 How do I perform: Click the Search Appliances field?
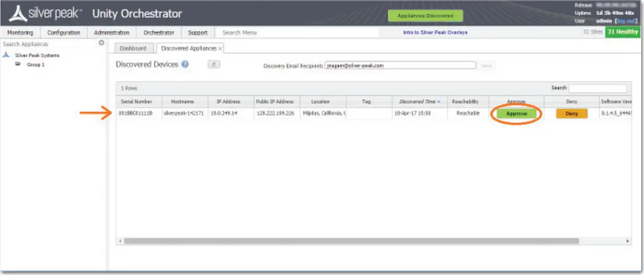(49, 44)
